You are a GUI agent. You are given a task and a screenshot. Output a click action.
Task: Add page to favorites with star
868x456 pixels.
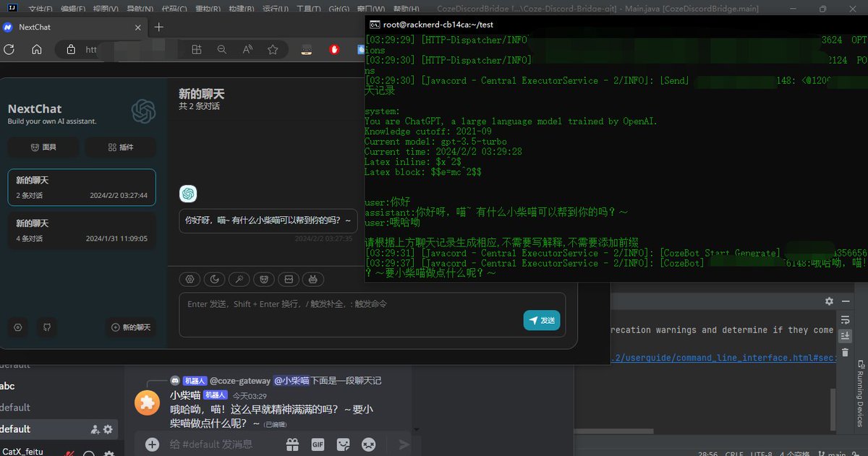(x=273, y=50)
